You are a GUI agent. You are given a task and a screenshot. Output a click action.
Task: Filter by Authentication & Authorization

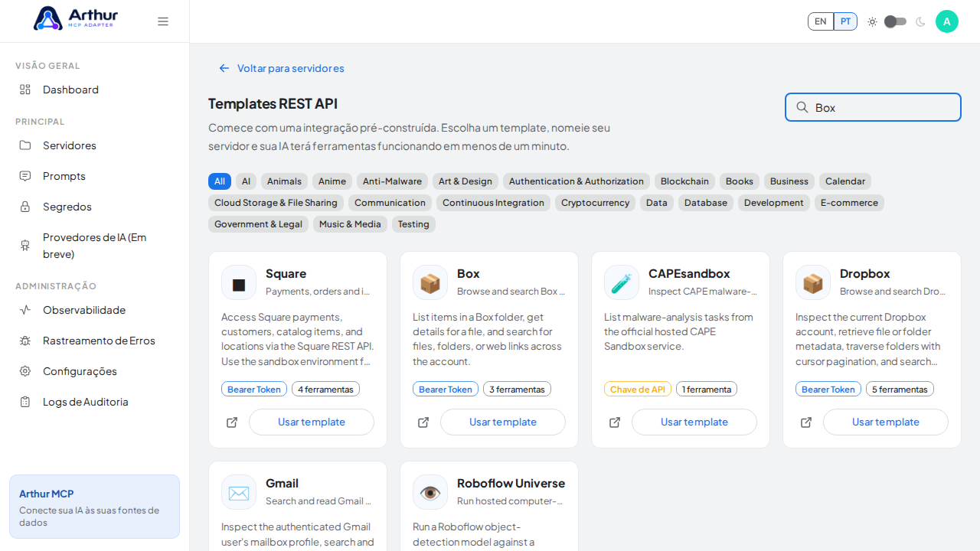pyautogui.click(x=577, y=181)
